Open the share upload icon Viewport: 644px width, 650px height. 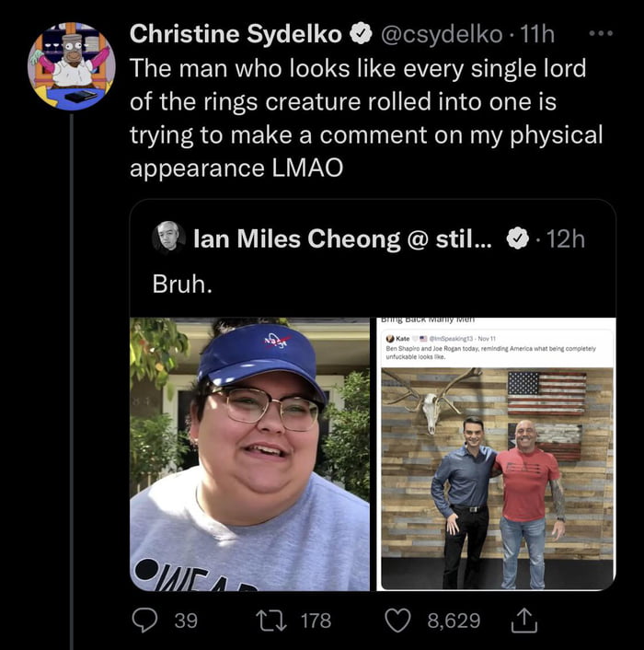[523, 621]
